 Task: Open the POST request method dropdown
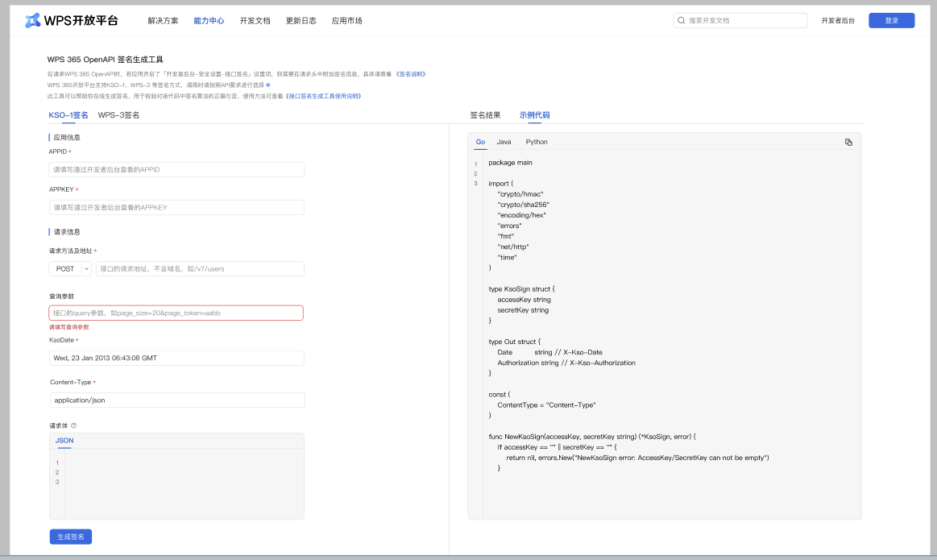click(87, 269)
